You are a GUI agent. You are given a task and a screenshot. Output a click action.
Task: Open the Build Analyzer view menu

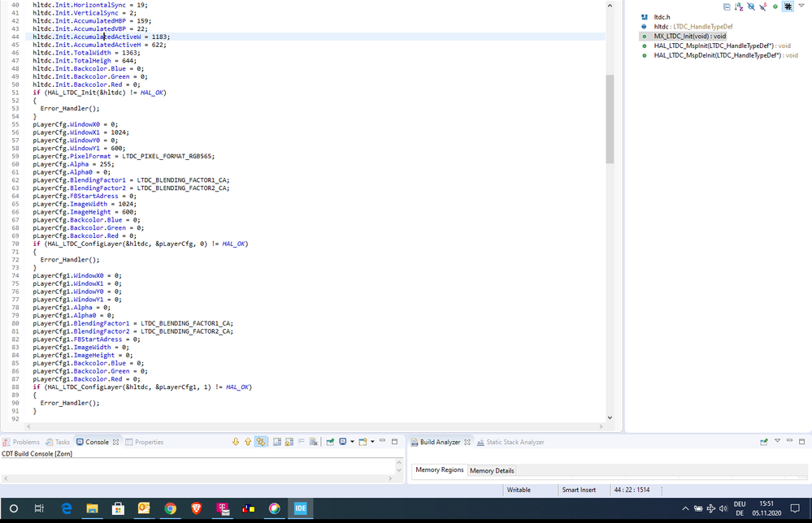click(777, 441)
